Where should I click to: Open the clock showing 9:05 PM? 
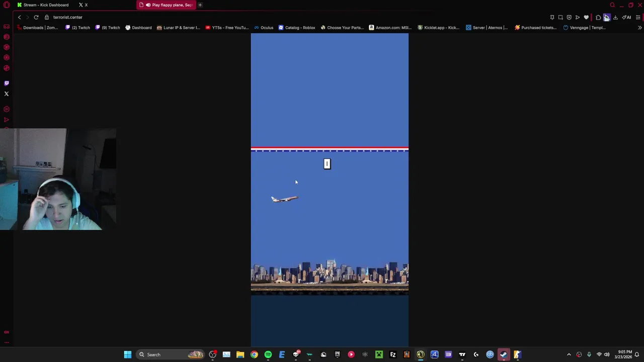pyautogui.click(x=623, y=354)
